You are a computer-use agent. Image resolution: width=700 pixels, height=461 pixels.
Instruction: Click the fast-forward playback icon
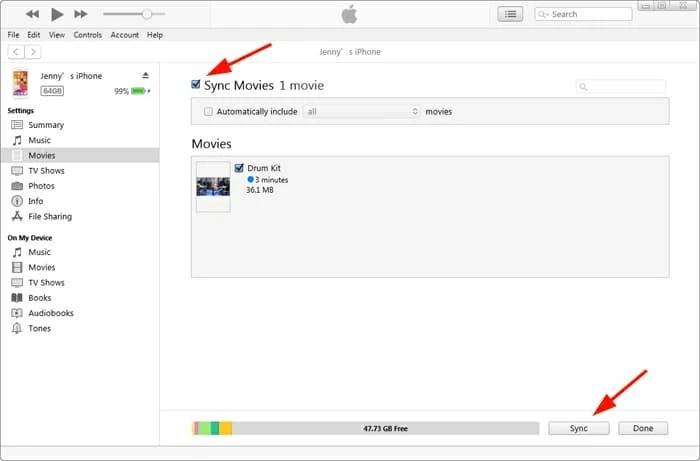click(81, 14)
